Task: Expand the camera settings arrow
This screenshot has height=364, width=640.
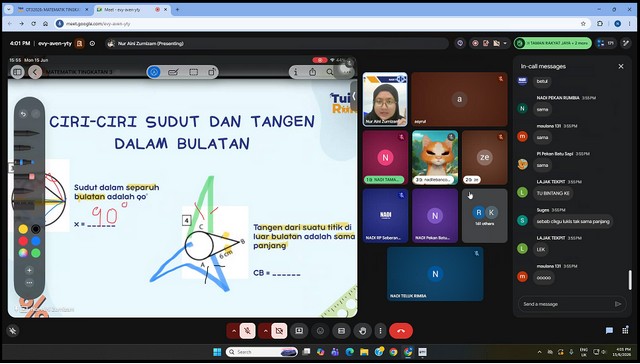Action: click(x=265, y=331)
